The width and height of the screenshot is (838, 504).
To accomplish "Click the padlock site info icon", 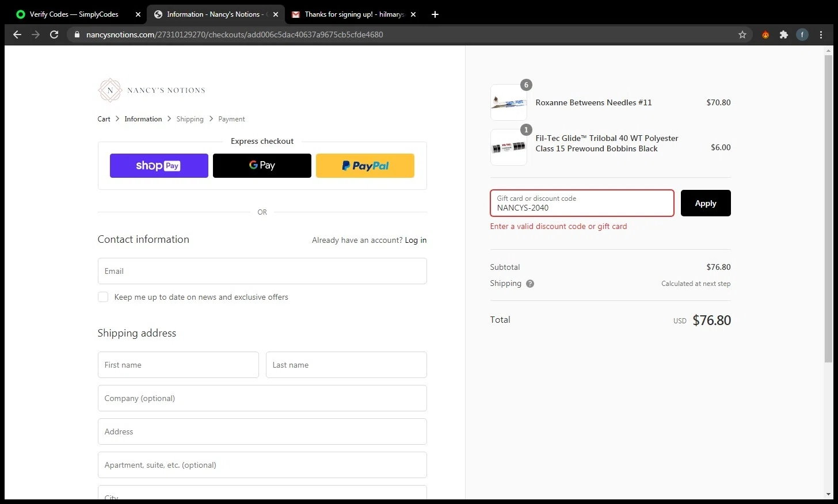I will coord(77,35).
